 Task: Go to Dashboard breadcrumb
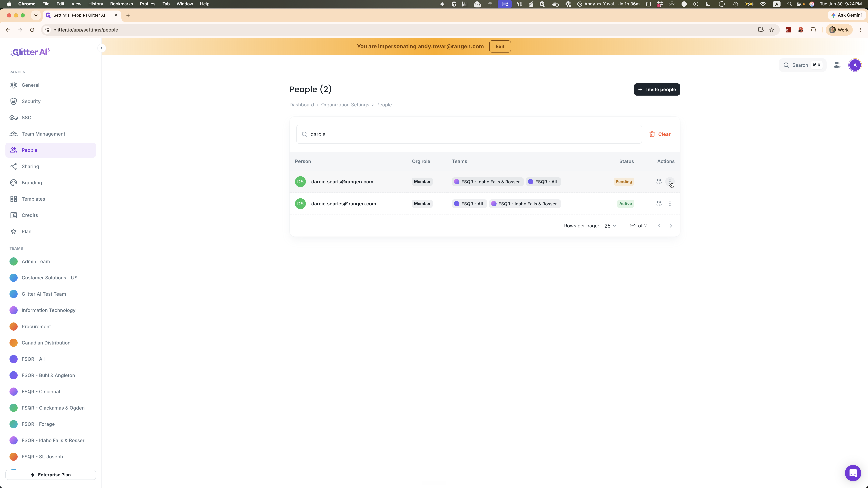click(x=302, y=105)
